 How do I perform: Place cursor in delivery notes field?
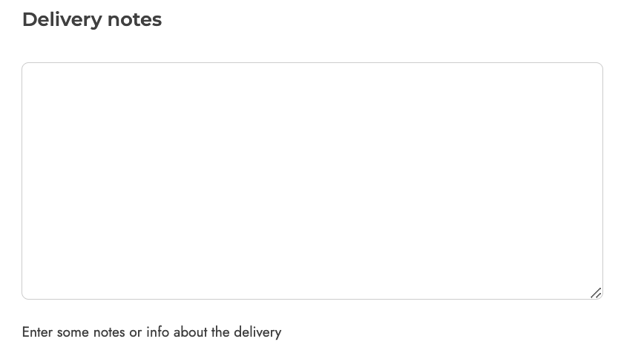click(x=312, y=181)
